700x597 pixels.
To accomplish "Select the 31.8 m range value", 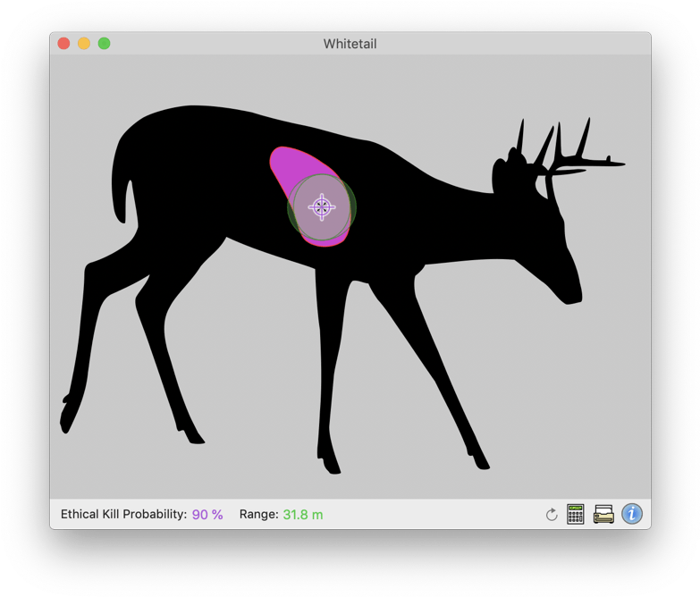I will click(x=303, y=515).
